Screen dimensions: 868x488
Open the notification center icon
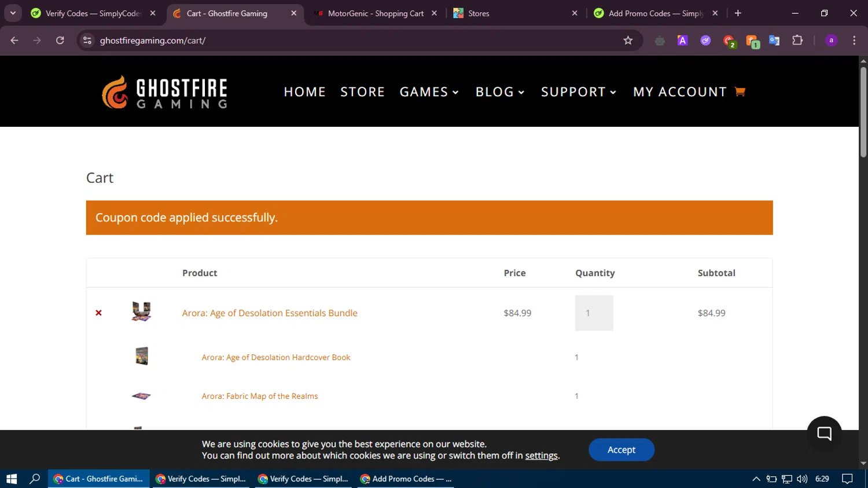(x=847, y=479)
